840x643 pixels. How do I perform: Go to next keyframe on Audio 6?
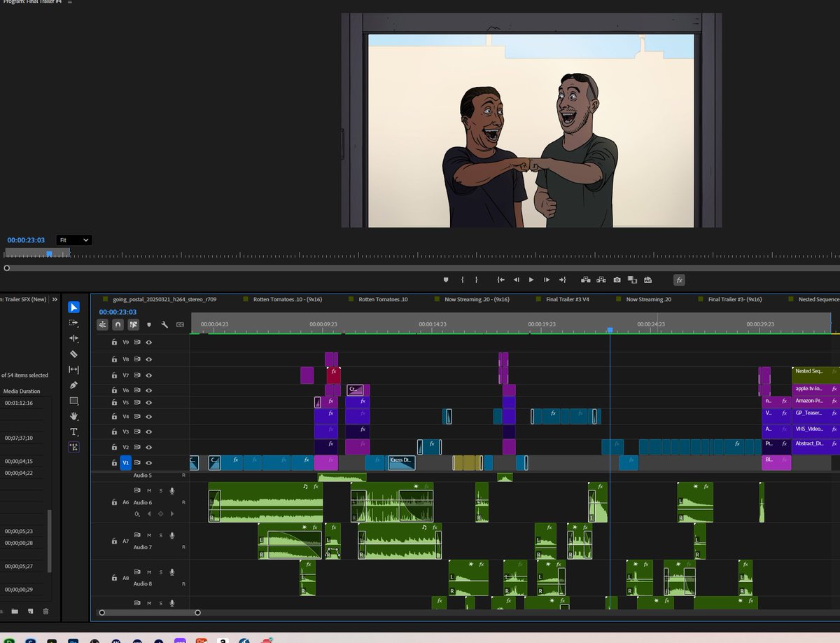coord(171,513)
